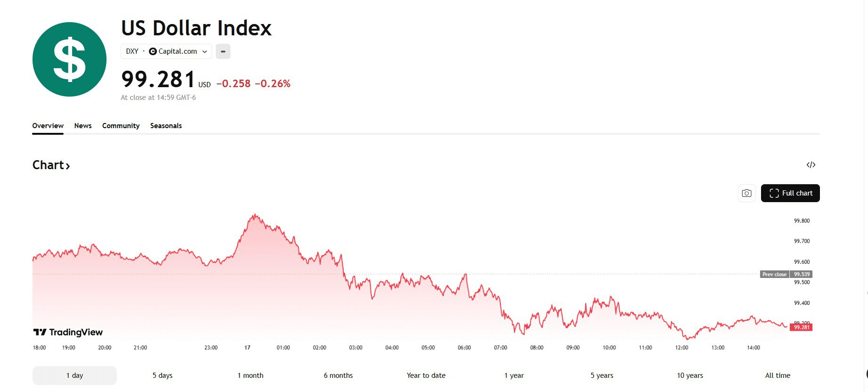Open the Community tab
The width and height of the screenshot is (868, 392).
click(121, 126)
